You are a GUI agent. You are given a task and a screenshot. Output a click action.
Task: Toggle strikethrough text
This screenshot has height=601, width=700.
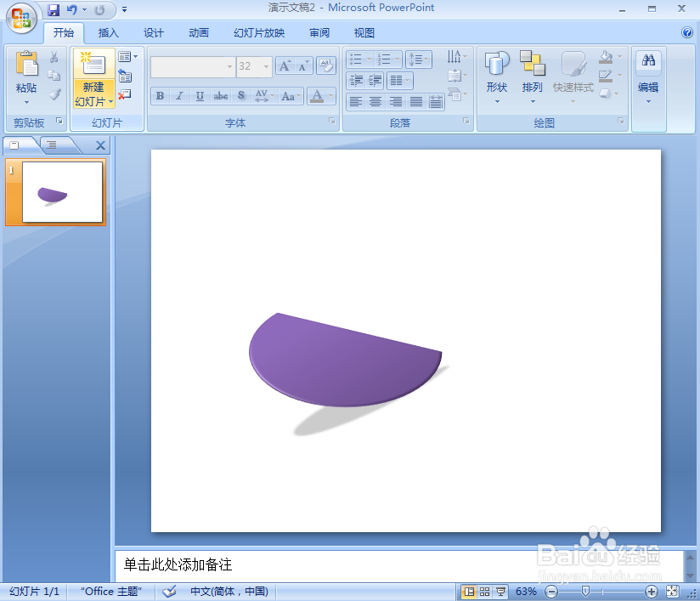[x=221, y=95]
